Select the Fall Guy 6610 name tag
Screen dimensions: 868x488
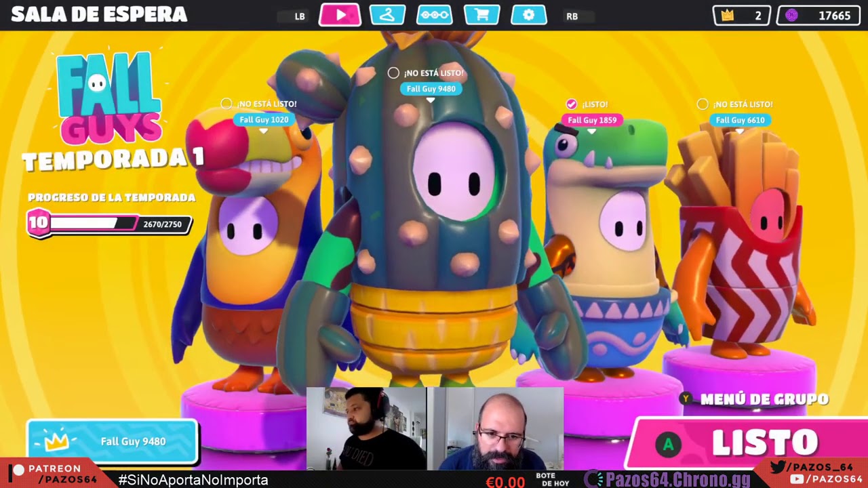pos(740,120)
